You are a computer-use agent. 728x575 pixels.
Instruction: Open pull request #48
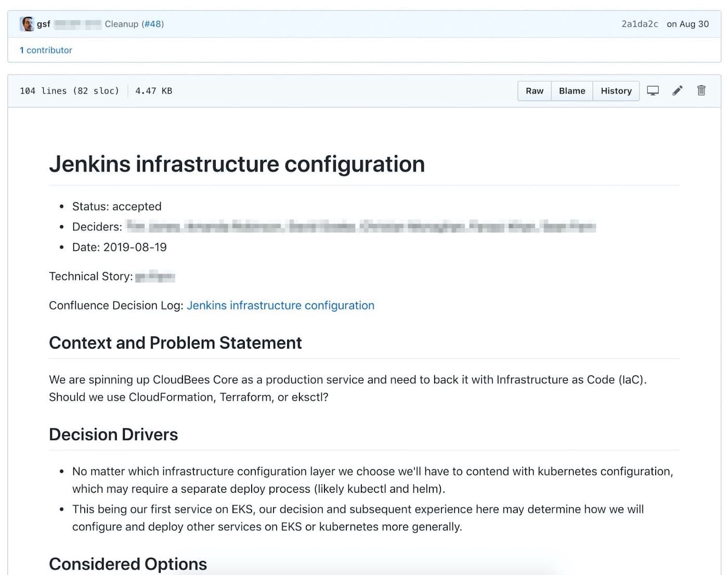[x=153, y=24]
